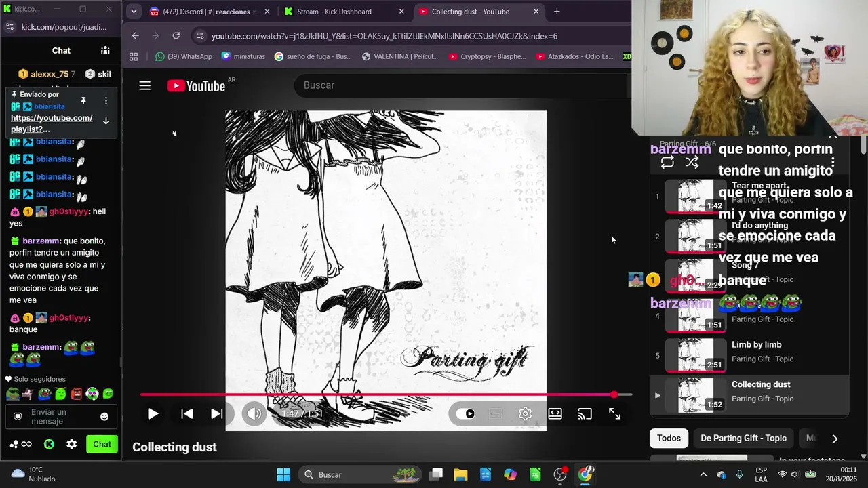The image size is (868, 488).
Task: Select the Todos filter chip
Action: (669, 438)
